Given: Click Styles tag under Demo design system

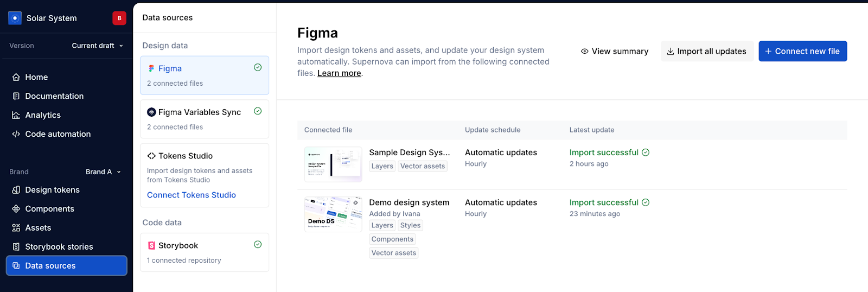Looking at the screenshot, I should pyautogui.click(x=411, y=225).
